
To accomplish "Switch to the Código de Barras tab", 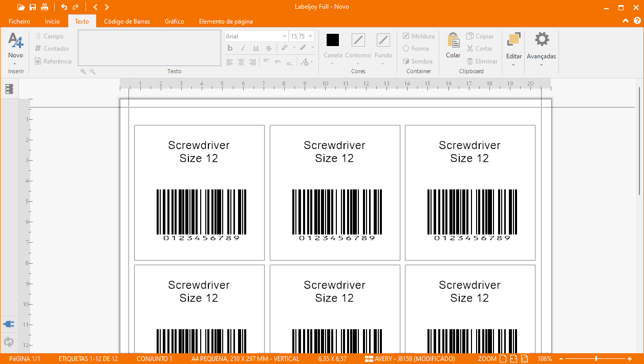I will click(127, 22).
